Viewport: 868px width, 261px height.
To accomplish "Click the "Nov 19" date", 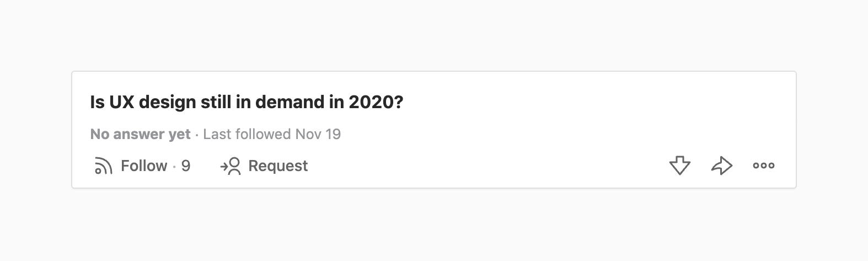I will click(x=318, y=134).
